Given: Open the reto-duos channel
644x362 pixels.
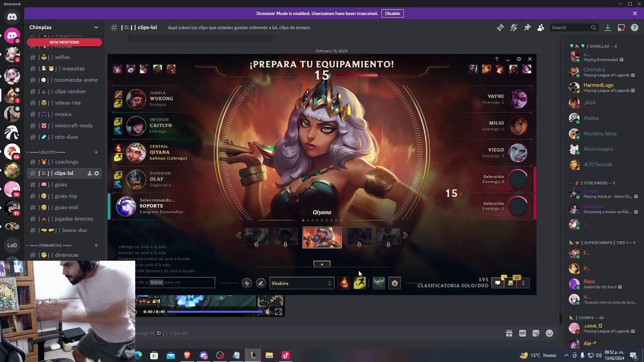Looking at the screenshot, I should pyautogui.click(x=64, y=137).
